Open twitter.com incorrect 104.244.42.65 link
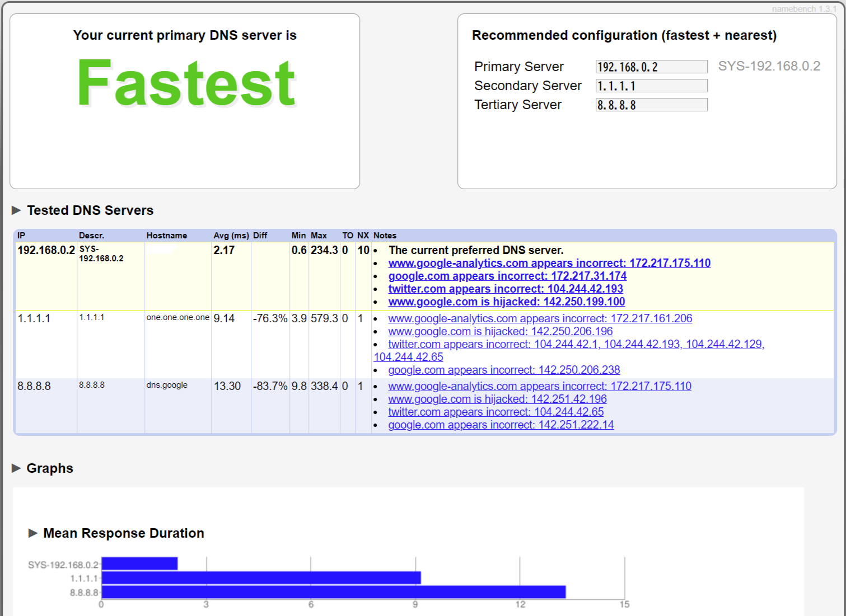846x616 pixels. (x=496, y=412)
